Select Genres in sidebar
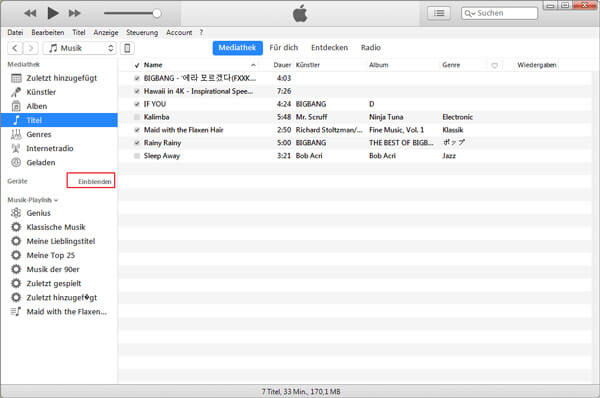 59,134
